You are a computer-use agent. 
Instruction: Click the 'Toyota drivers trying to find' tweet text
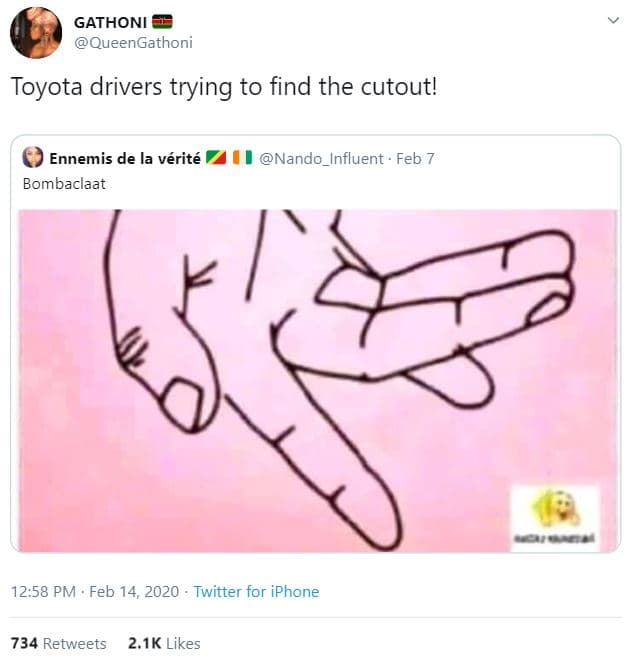223,87
